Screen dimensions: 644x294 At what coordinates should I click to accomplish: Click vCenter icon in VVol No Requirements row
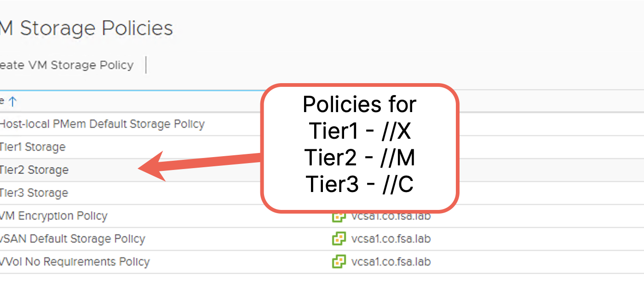pyautogui.click(x=339, y=262)
